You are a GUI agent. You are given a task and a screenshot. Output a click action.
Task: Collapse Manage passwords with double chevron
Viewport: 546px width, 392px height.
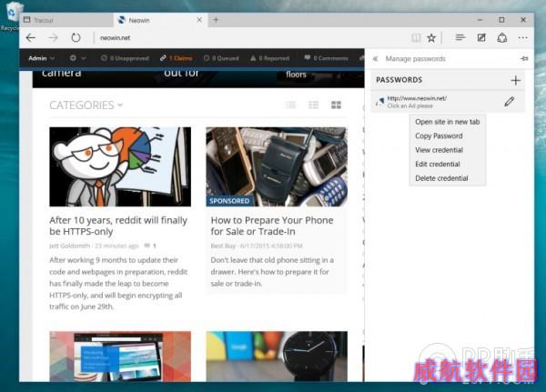[x=375, y=59]
